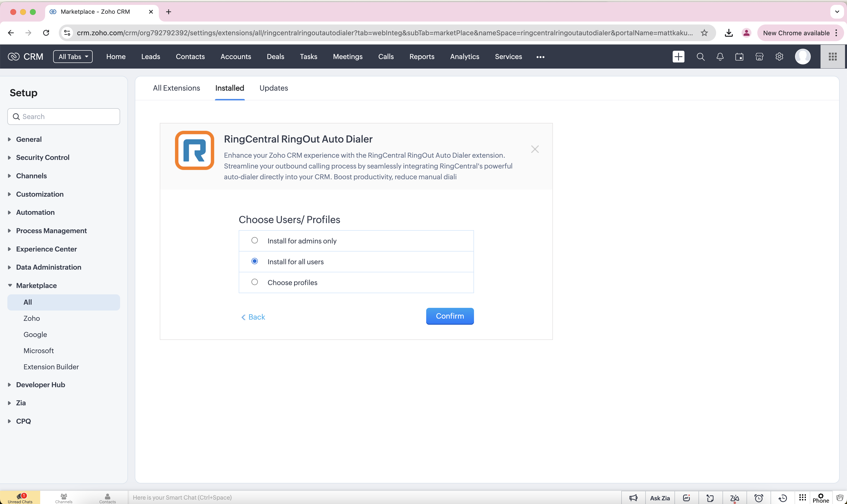Click the Chrome address bar URL
Screen dimensions: 847x504
[385, 33]
